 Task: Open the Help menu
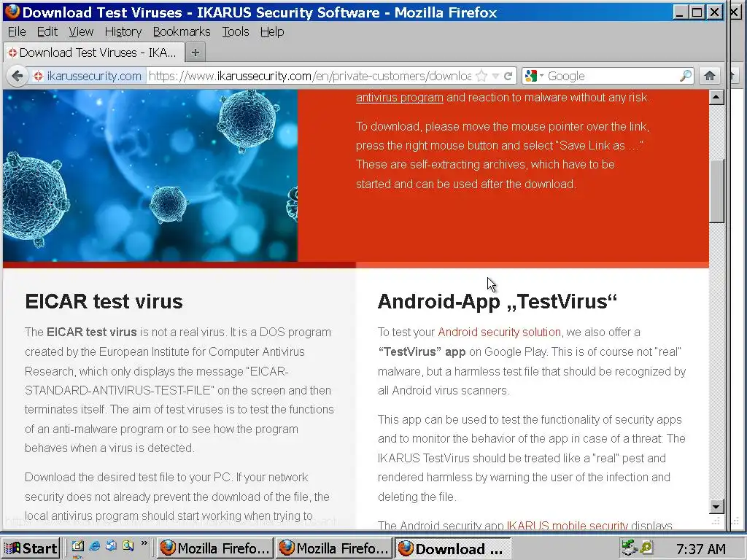click(272, 31)
